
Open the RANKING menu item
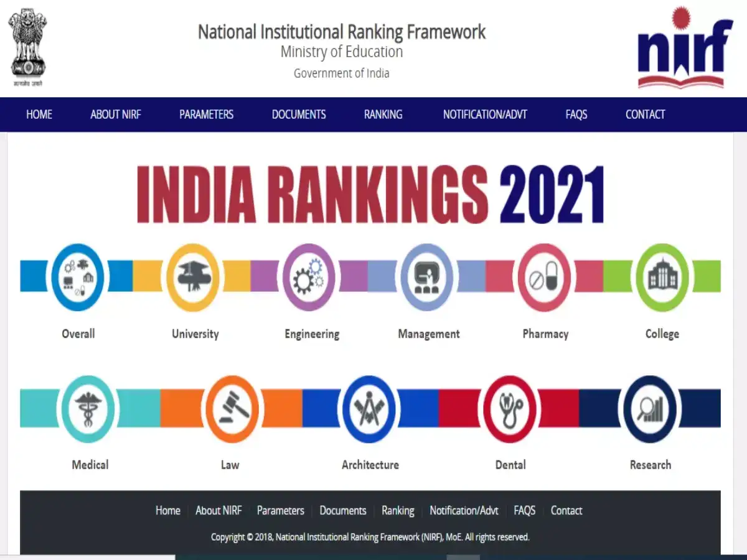383,114
